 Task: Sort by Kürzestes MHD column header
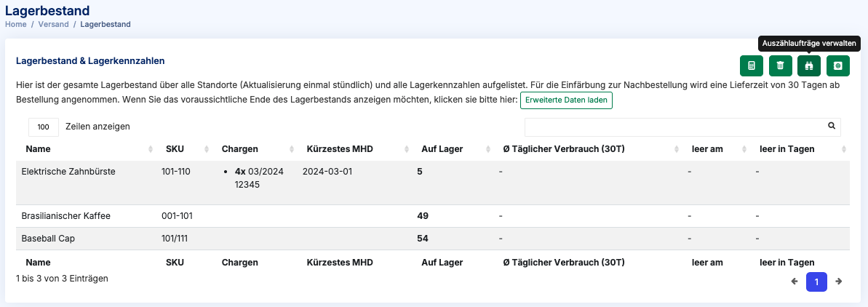[x=340, y=149]
